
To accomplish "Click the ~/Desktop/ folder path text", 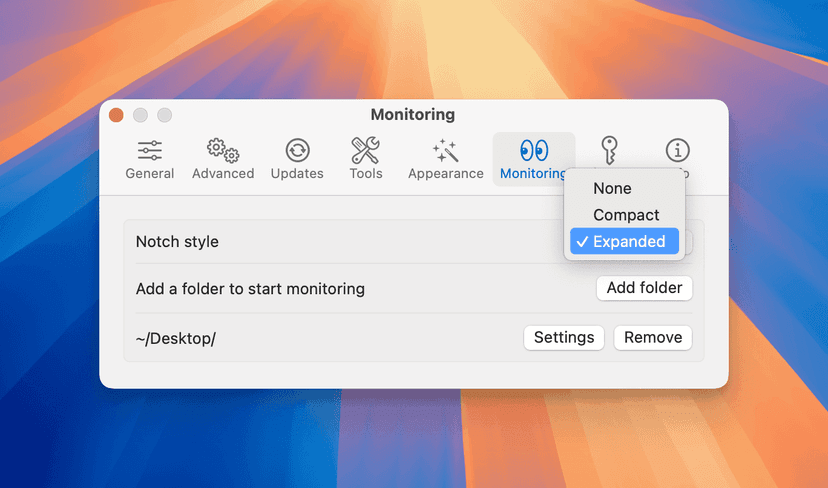I will pyautogui.click(x=176, y=339).
